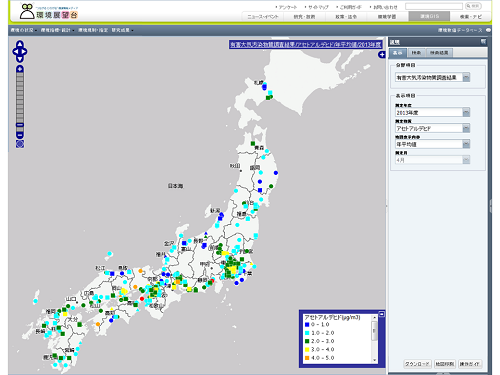
Task: Click the panel splitter handle between map and sidebar
Action: [387, 205]
